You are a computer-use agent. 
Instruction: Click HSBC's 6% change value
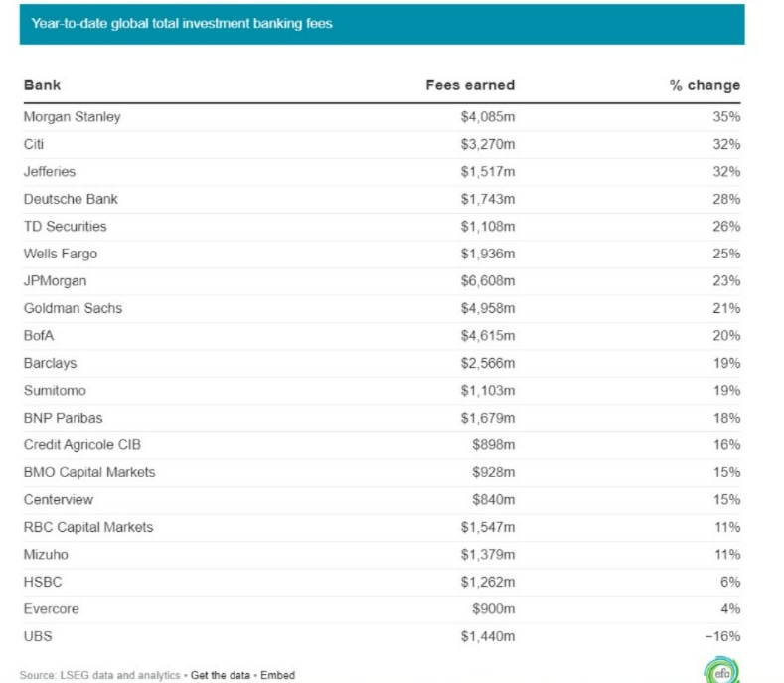730,582
